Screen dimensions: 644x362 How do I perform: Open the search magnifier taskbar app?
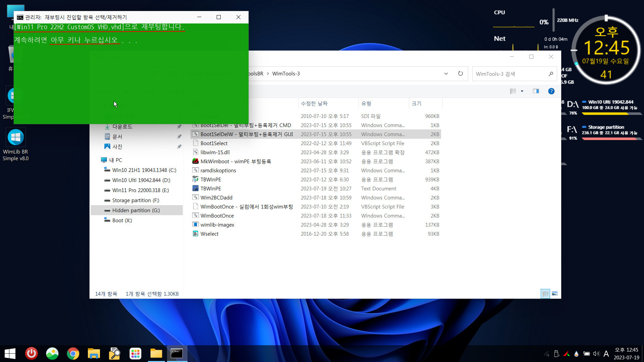coord(115,354)
